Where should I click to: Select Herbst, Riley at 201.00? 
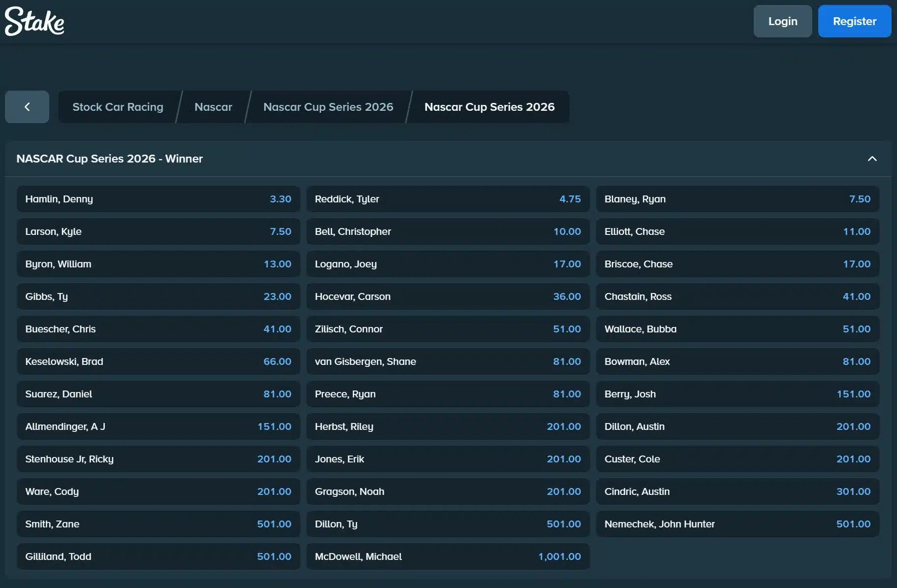tap(448, 426)
